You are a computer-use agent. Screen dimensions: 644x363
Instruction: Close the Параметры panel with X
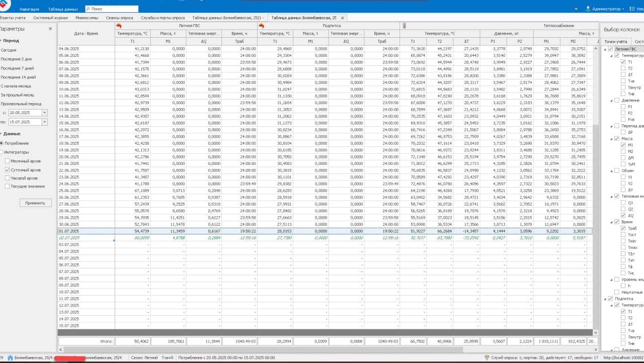(50, 29)
